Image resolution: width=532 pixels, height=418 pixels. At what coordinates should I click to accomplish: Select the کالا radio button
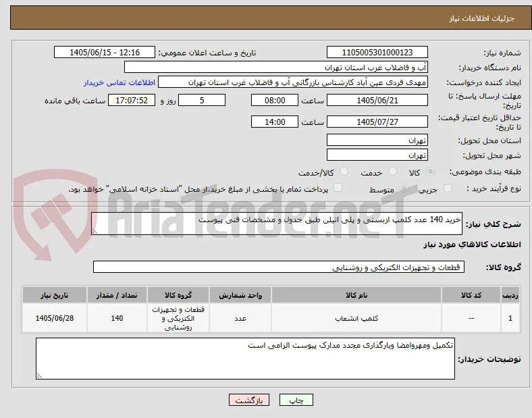(430, 172)
